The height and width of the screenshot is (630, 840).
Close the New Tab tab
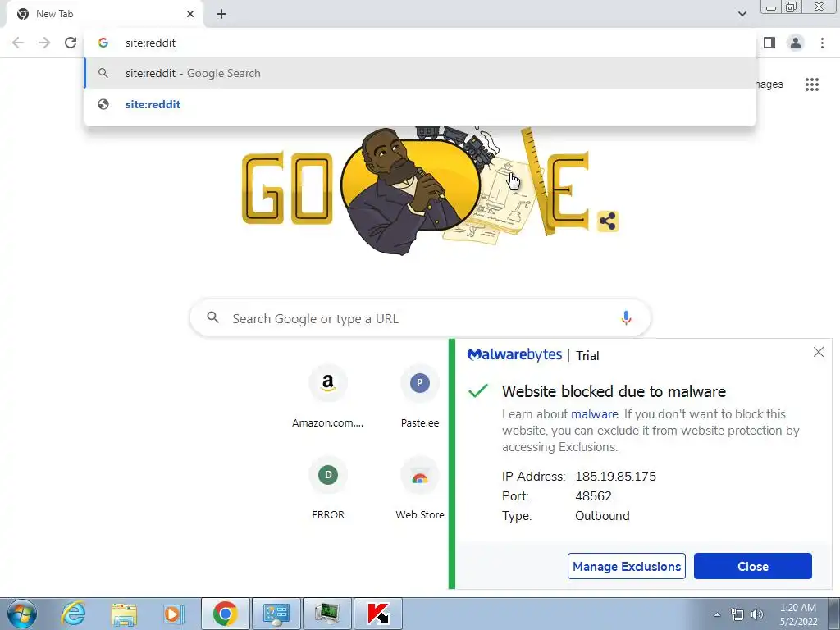point(190,14)
